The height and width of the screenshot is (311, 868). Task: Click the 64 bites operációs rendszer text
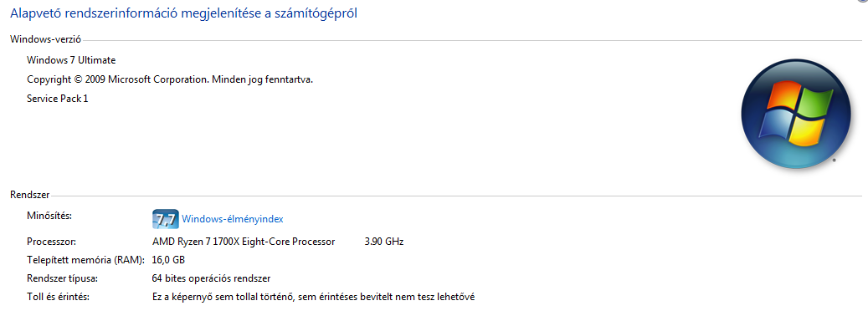212,278
